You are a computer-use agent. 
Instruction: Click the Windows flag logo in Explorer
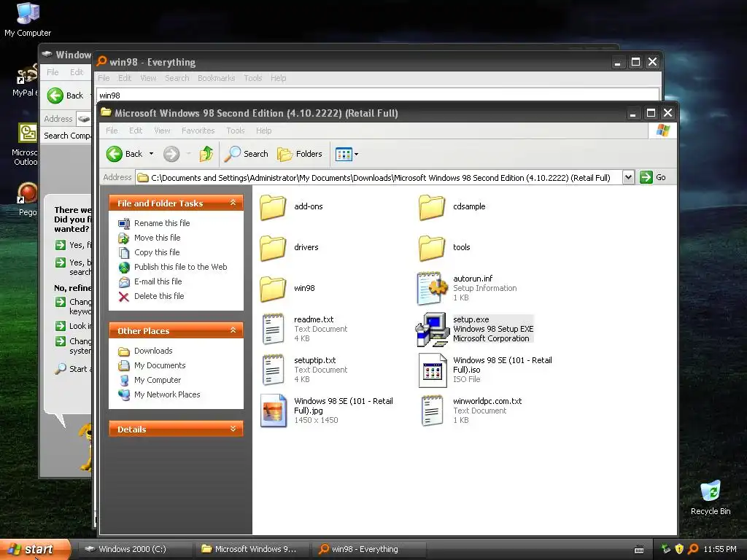click(662, 131)
